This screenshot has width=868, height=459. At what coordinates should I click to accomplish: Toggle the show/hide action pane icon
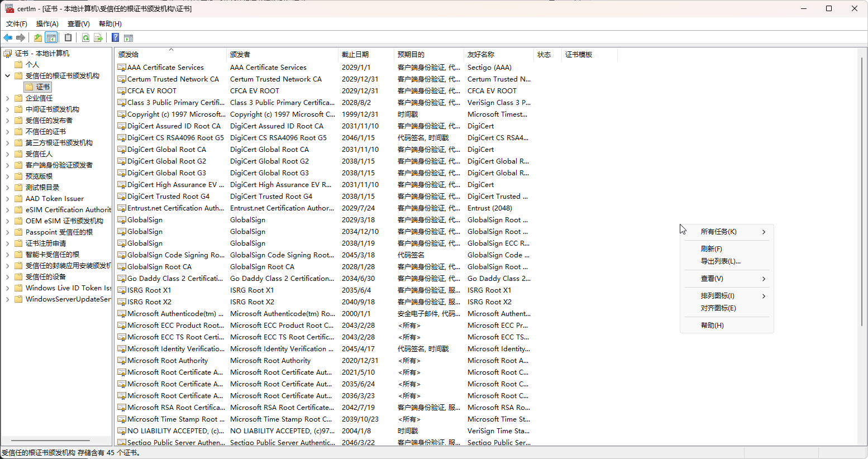point(128,38)
